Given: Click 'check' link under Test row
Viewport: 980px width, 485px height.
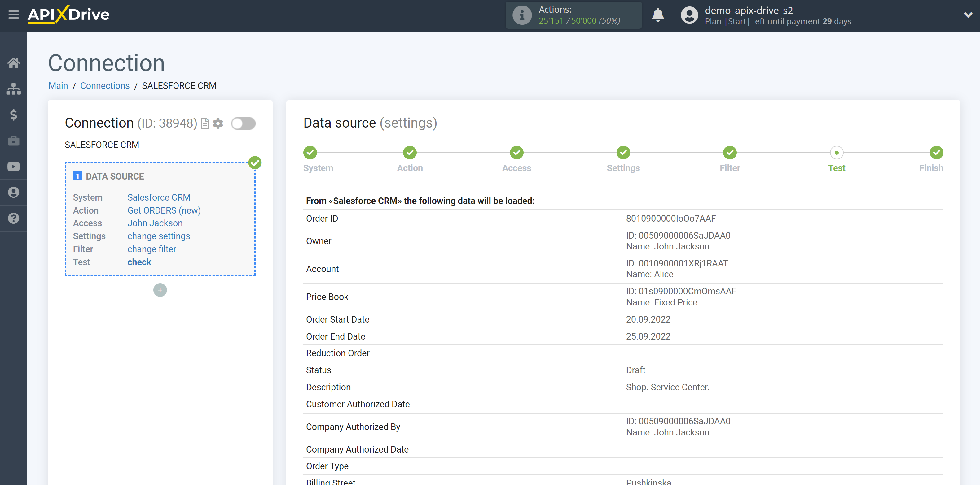Looking at the screenshot, I should tap(139, 262).
